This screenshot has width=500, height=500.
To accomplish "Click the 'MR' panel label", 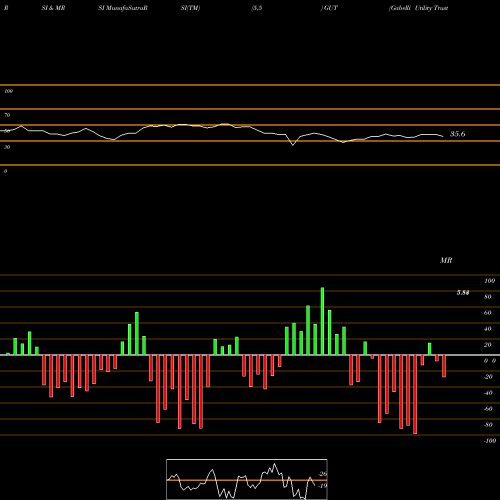I will coord(446,260).
